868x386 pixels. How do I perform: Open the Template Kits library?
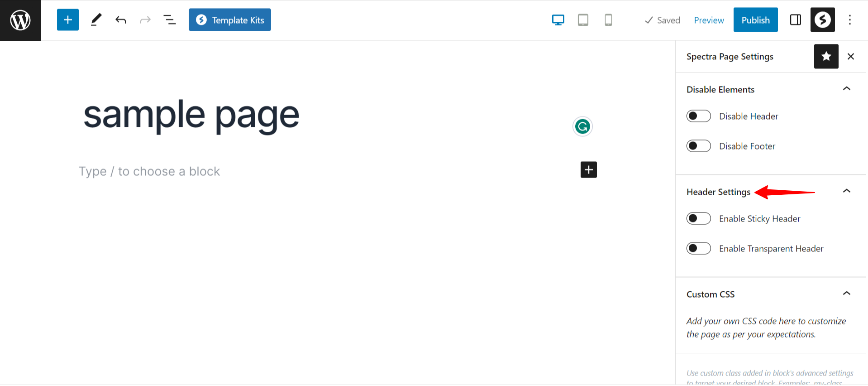coord(229,20)
